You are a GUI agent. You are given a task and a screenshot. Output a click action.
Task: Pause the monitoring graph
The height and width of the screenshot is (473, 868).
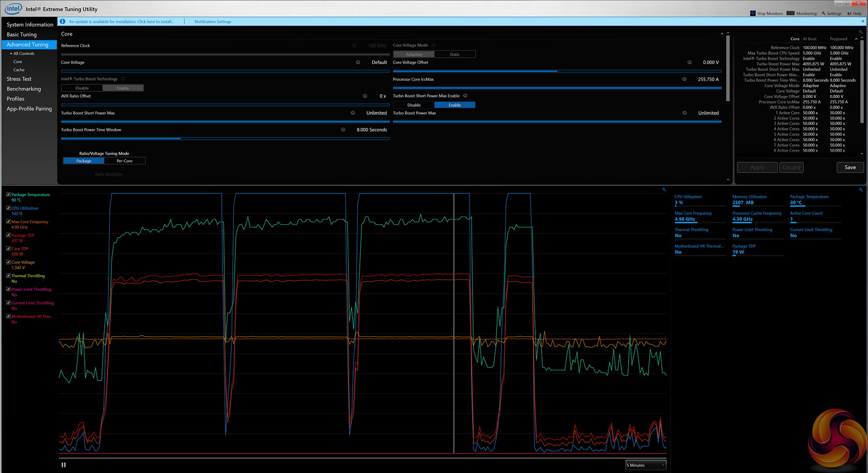(64, 465)
